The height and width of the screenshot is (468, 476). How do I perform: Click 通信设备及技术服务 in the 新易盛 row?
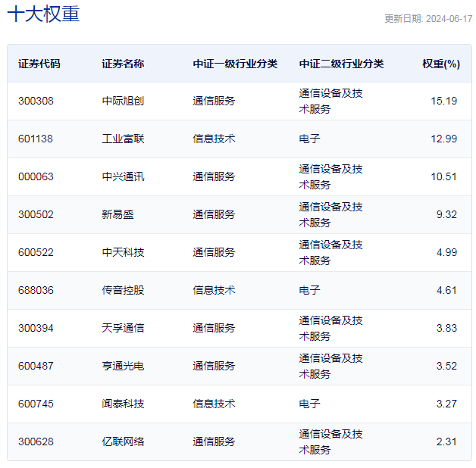331,215
